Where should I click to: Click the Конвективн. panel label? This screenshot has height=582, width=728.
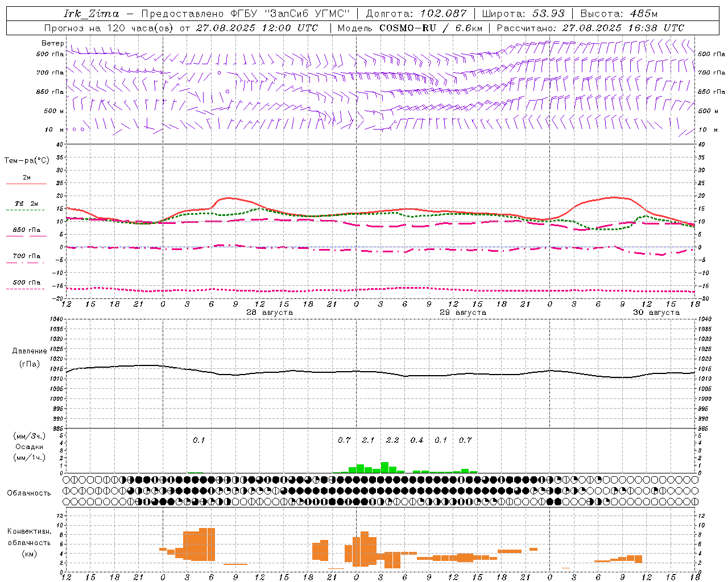tap(30, 531)
